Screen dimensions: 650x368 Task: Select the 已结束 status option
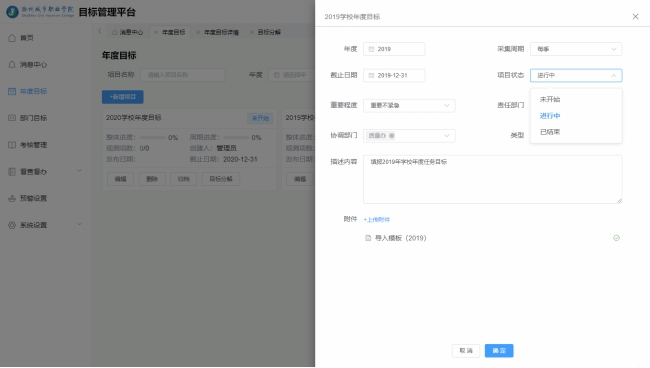(576, 132)
